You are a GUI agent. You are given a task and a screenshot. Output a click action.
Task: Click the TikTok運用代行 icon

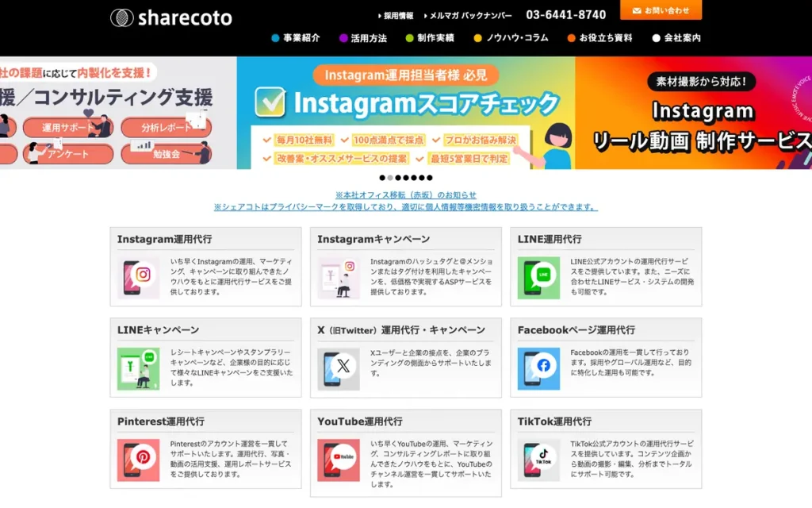tap(538, 460)
